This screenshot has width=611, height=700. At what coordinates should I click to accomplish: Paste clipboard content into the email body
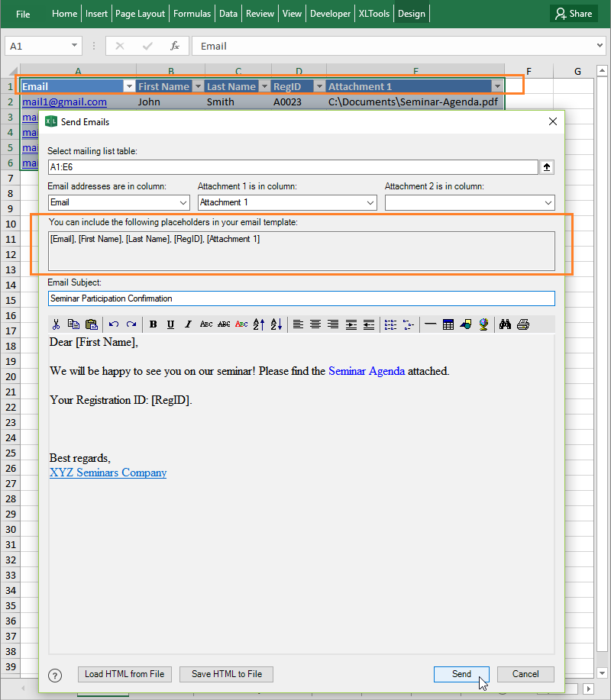click(92, 324)
